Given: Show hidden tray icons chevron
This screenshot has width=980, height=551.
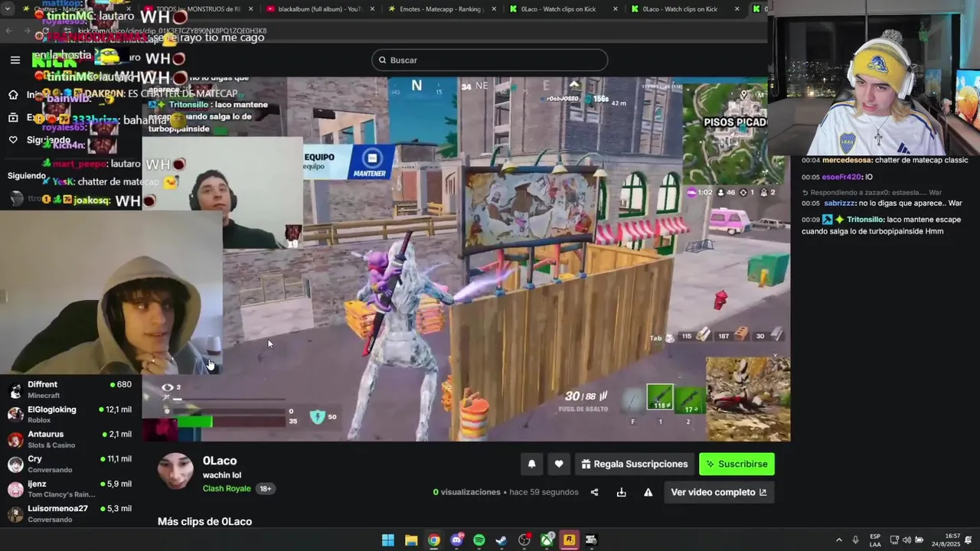Looking at the screenshot, I should click(838, 540).
